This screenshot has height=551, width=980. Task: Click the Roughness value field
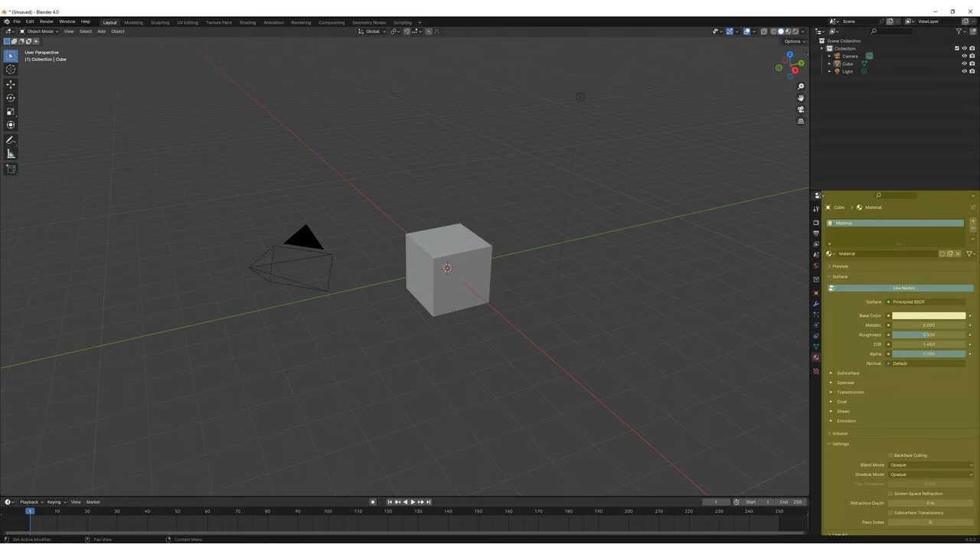[929, 334]
